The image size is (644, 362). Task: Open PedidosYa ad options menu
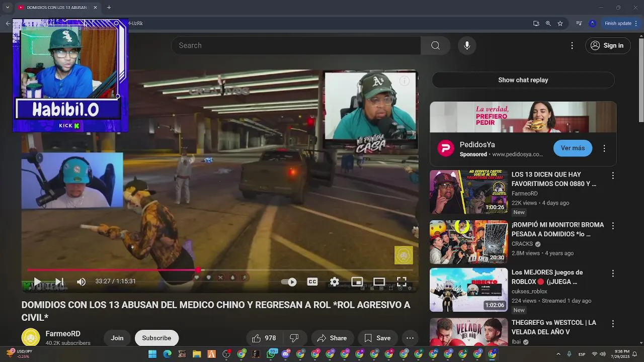pyautogui.click(x=604, y=148)
